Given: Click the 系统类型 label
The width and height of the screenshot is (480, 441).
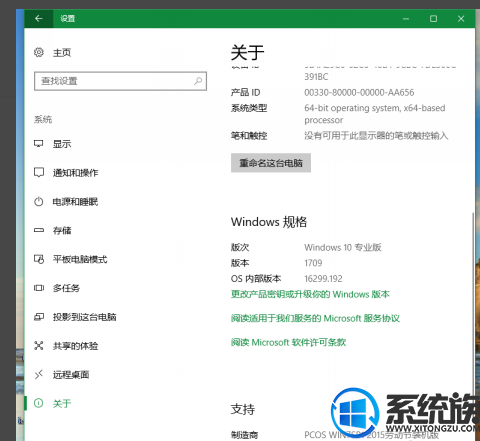Looking at the screenshot, I should point(249,108).
